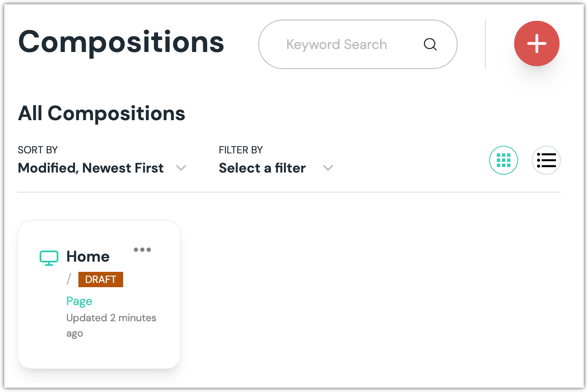Open the 'Modified, Newest First' sort dropdown
The width and height of the screenshot is (588, 392).
point(91,168)
